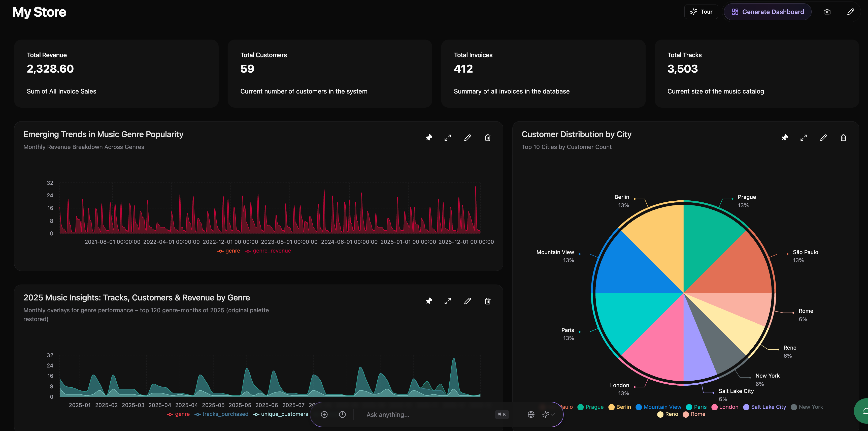Toggle Mountain View in the pie legend

coord(658,407)
